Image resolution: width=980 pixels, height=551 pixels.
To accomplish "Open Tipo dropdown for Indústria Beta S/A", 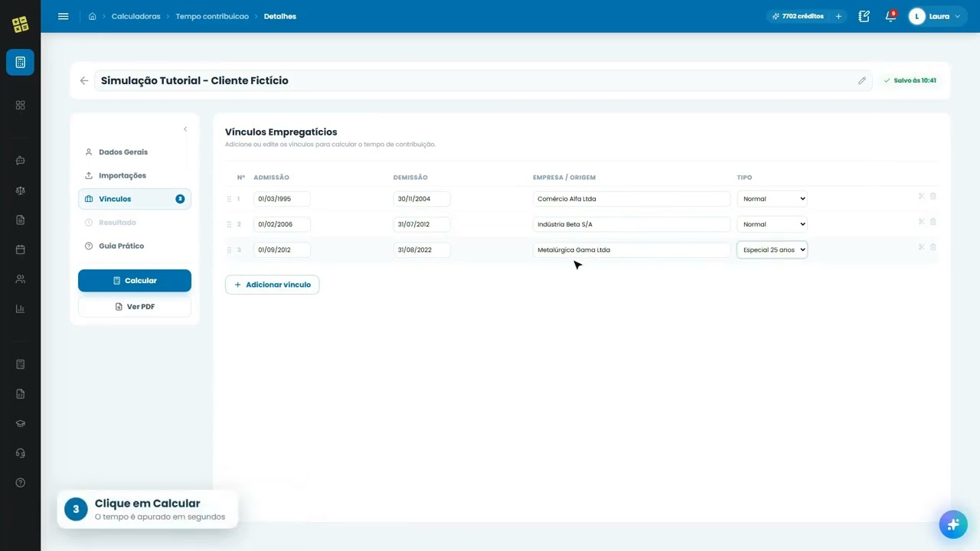I will pos(772,224).
